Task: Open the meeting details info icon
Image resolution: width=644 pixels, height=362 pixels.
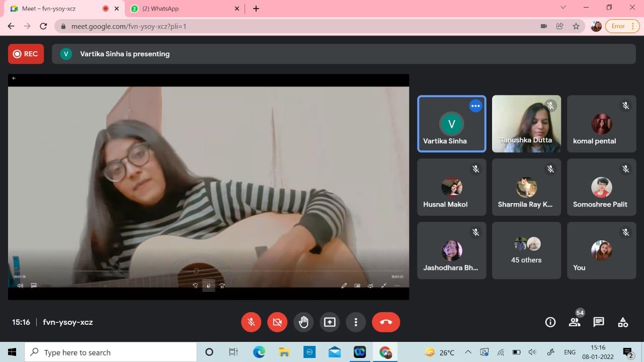Action: pos(550,322)
